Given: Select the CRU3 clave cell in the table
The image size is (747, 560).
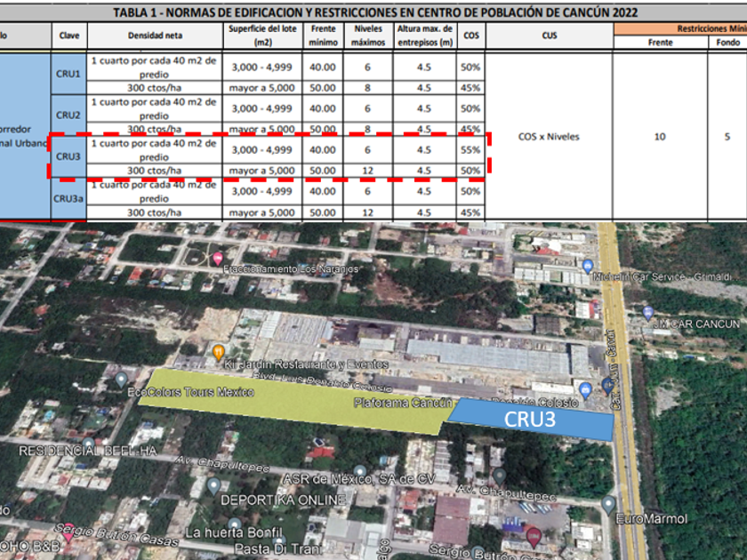Looking at the screenshot, I should click(68, 156).
